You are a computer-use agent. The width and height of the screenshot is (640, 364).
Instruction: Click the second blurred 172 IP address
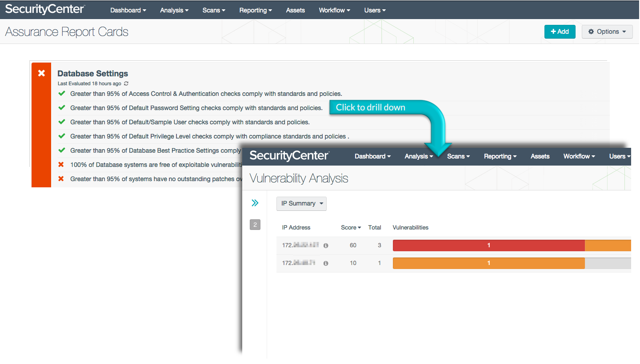pyautogui.click(x=299, y=263)
